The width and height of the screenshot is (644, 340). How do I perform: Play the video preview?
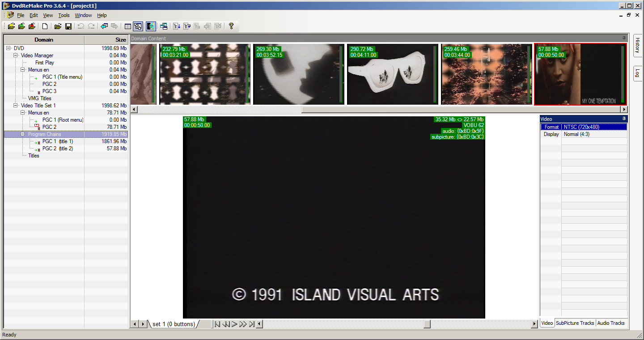234,324
